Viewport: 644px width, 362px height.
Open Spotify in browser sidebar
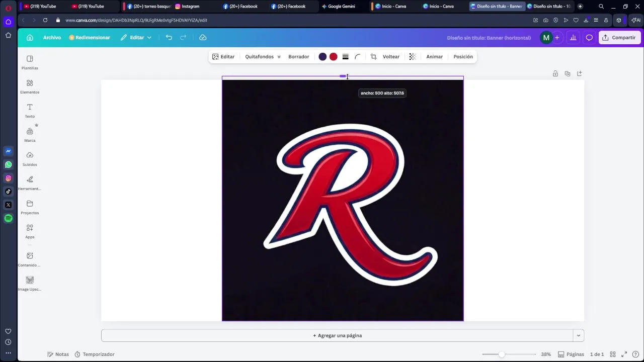coord(9,218)
